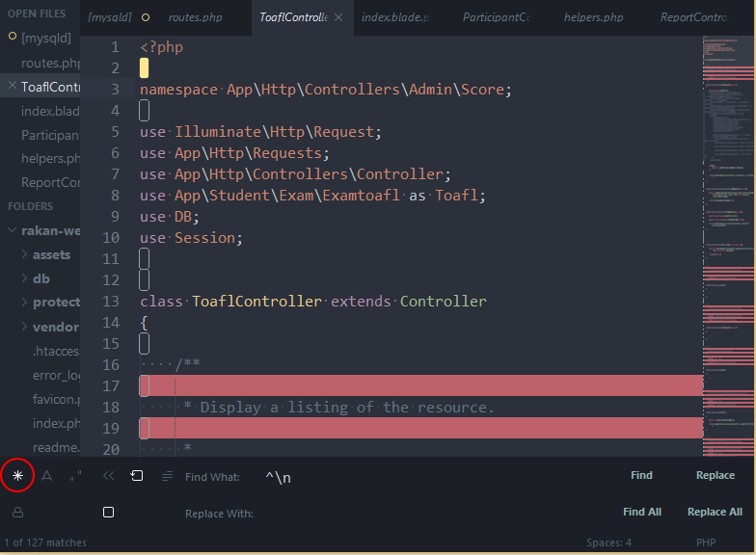Screen dimensions: 756x555
Task: Switch to the index.blade tab
Action: click(395, 17)
